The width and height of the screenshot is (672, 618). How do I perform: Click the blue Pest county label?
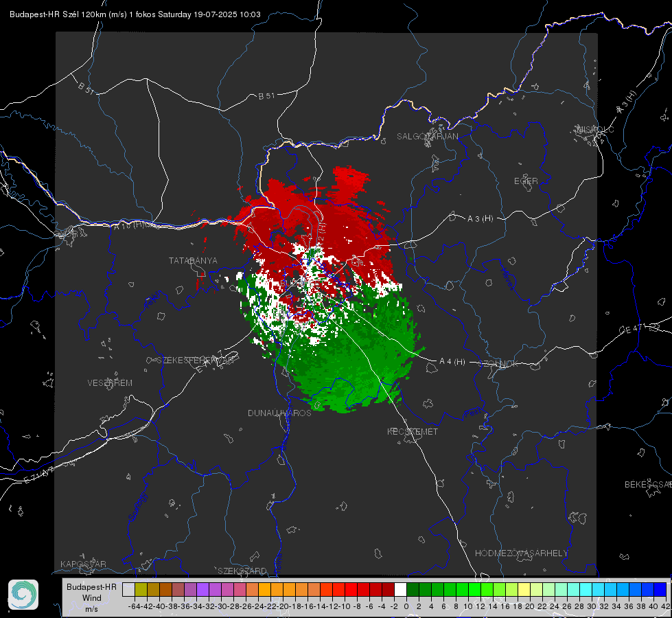click(x=473, y=413)
